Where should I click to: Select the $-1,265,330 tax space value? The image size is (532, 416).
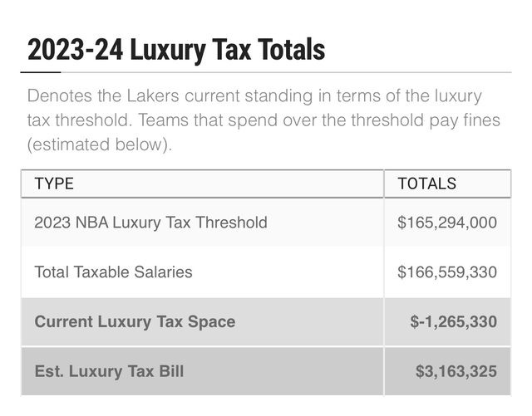pos(453,321)
